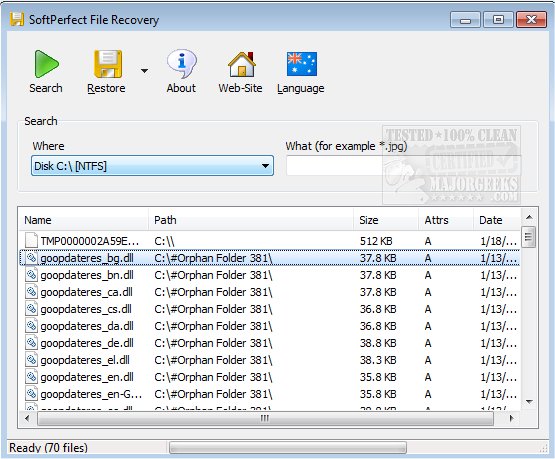Change Language via the flag icon
555x459 pixels.
click(x=302, y=64)
